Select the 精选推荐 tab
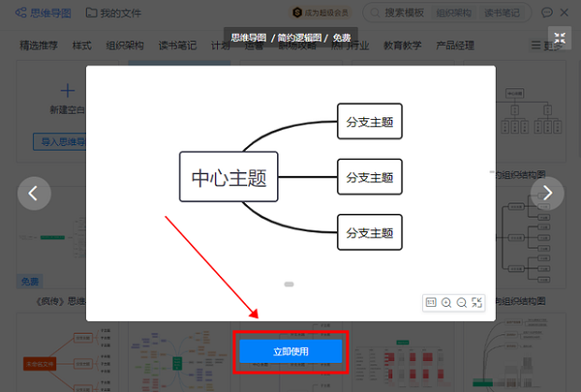The image size is (581, 392). click(x=41, y=45)
